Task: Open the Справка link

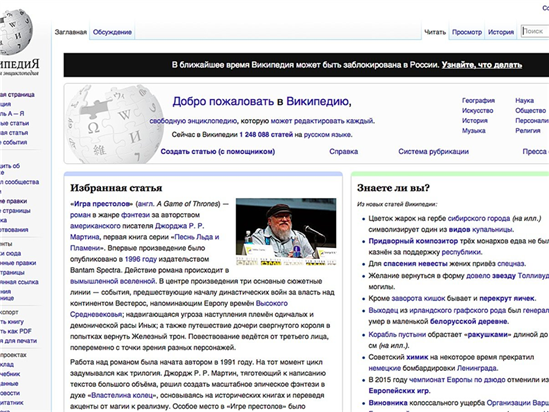Action: (343, 152)
